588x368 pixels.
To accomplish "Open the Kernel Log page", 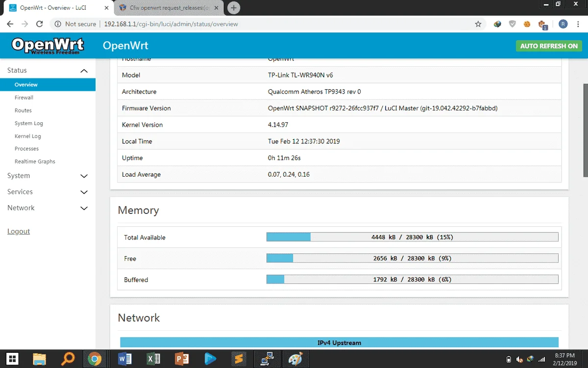I will [x=28, y=136].
